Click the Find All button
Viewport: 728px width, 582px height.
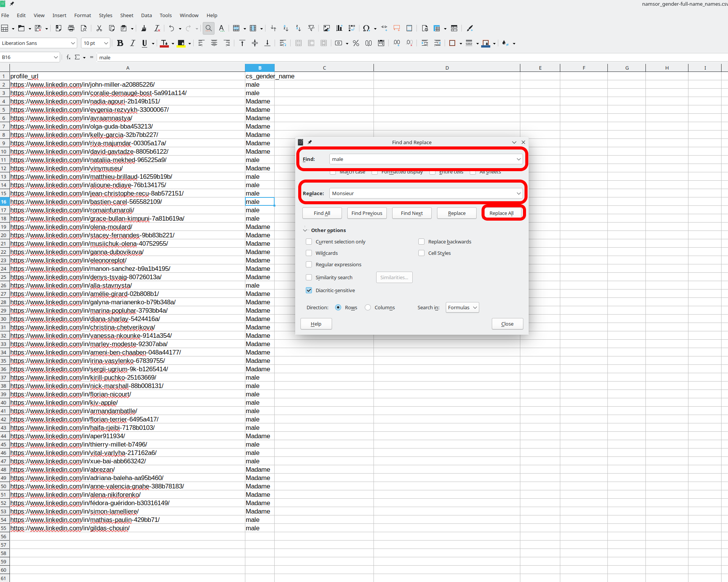coord(322,213)
